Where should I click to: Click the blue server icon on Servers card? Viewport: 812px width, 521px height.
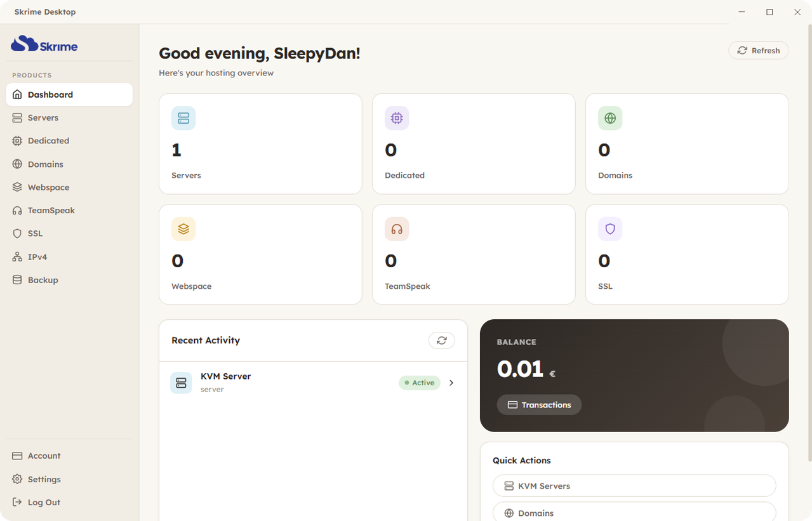coord(183,118)
